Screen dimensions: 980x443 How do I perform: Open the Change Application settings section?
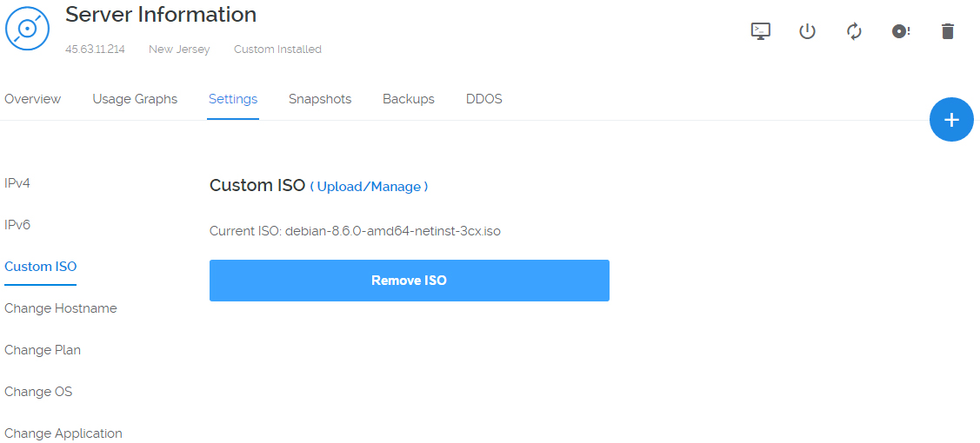coord(63,433)
